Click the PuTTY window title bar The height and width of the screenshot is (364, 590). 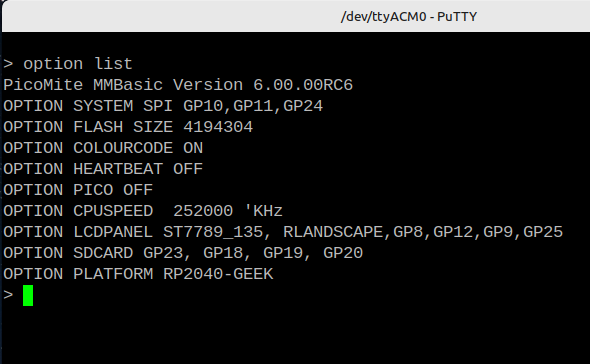pyautogui.click(x=296, y=17)
